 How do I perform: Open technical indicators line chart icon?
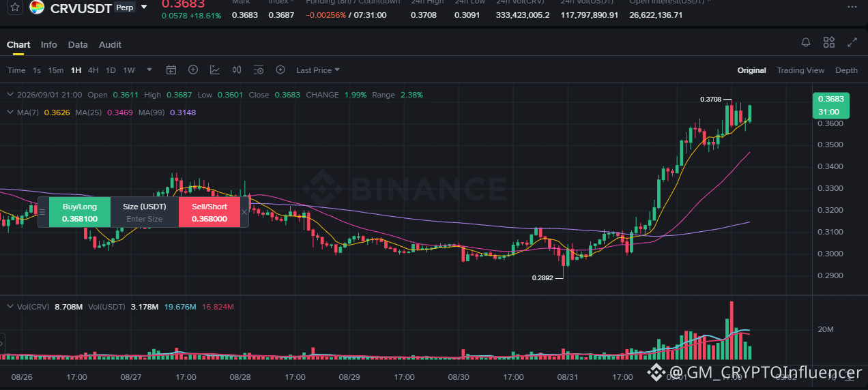[x=215, y=70]
